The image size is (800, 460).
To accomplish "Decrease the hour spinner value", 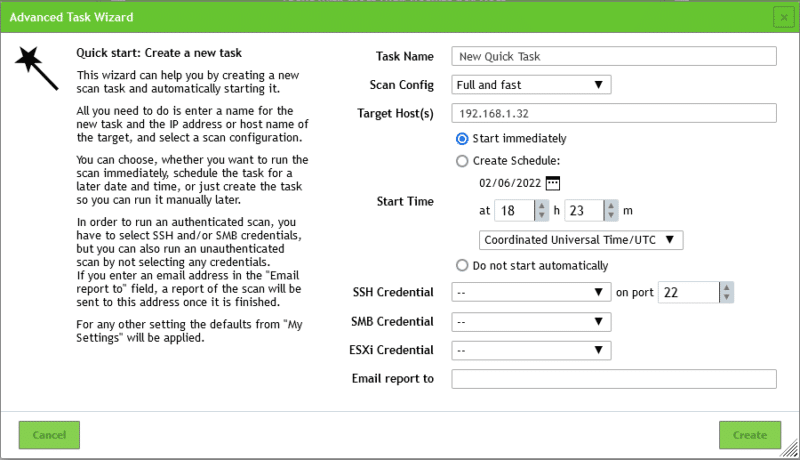I will [542, 215].
